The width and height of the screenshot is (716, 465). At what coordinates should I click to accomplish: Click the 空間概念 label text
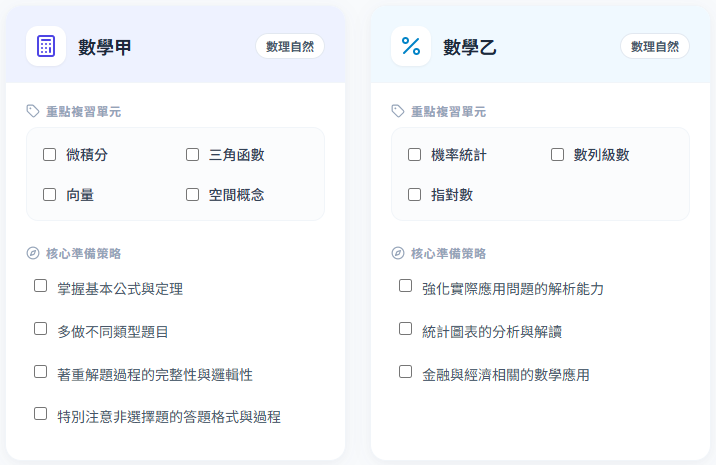[x=237, y=195]
